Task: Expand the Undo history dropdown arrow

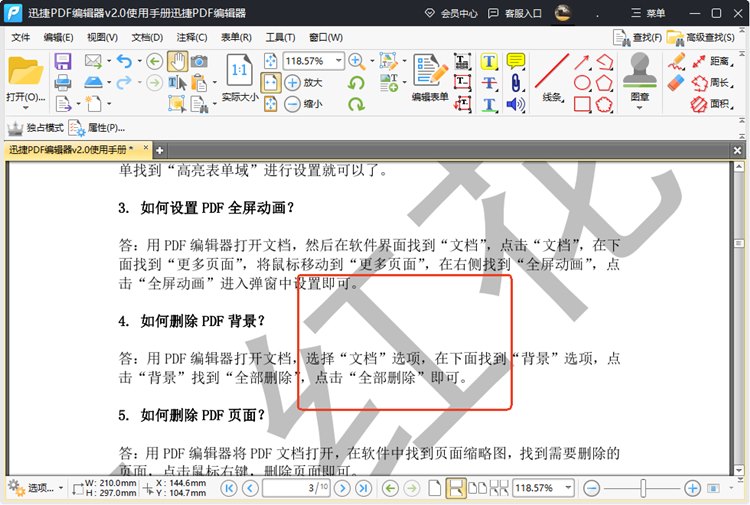Action: (x=140, y=61)
